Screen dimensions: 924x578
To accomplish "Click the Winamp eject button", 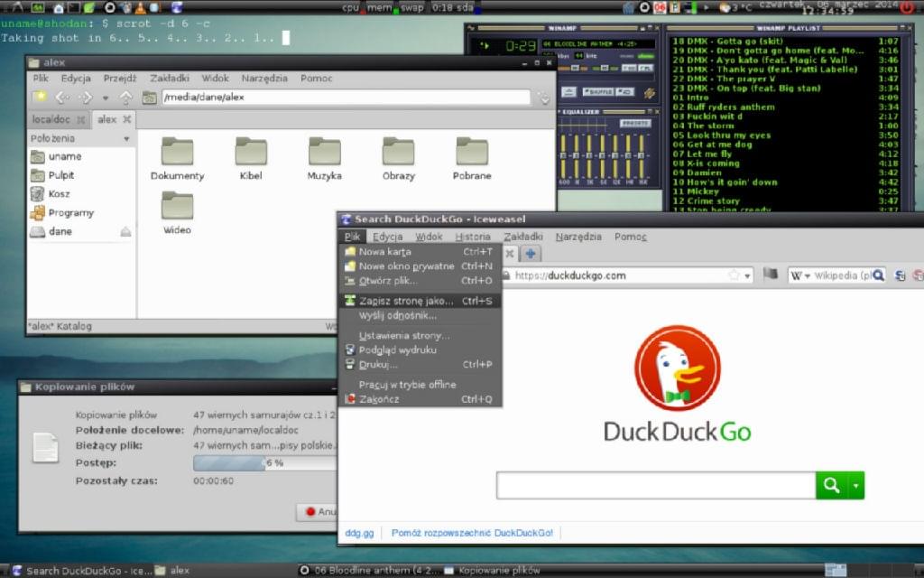I will pos(568,92).
